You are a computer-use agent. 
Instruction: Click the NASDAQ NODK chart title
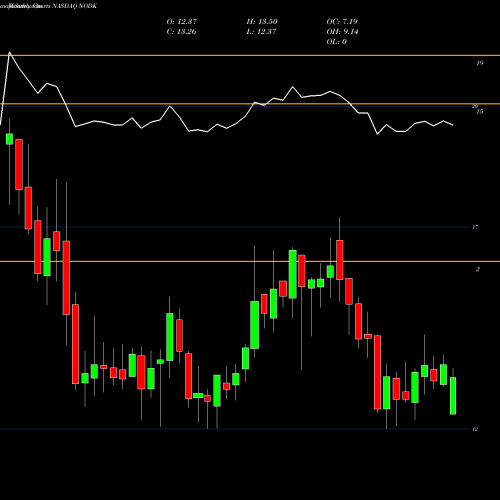75,6
